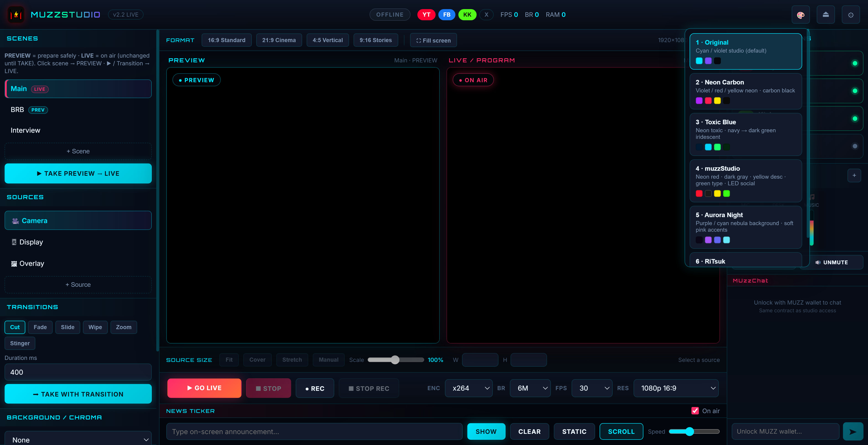
Task: Toggle the YT platform badge
Action: pos(426,15)
